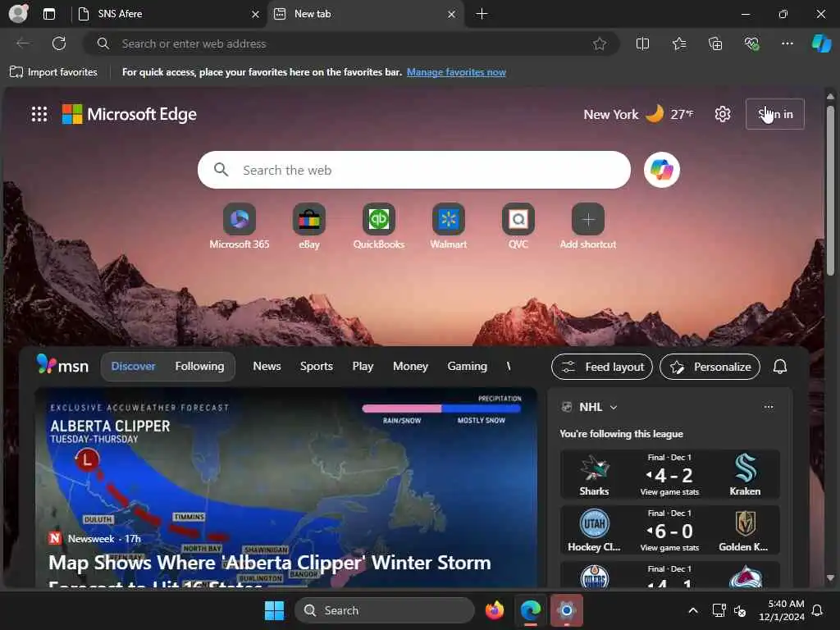Viewport: 840px width, 630px height.
Task: Open split screen icon
Action: (642, 44)
